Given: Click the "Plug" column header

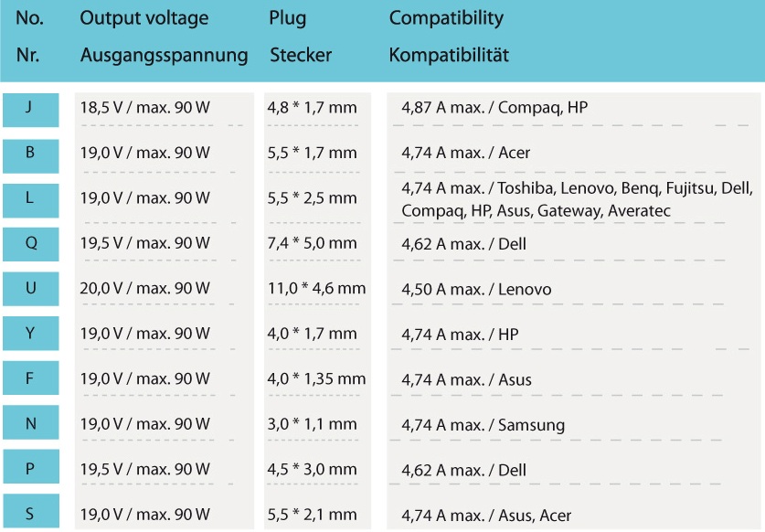Looking at the screenshot, I should pyautogui.click(x=288, y=18).
